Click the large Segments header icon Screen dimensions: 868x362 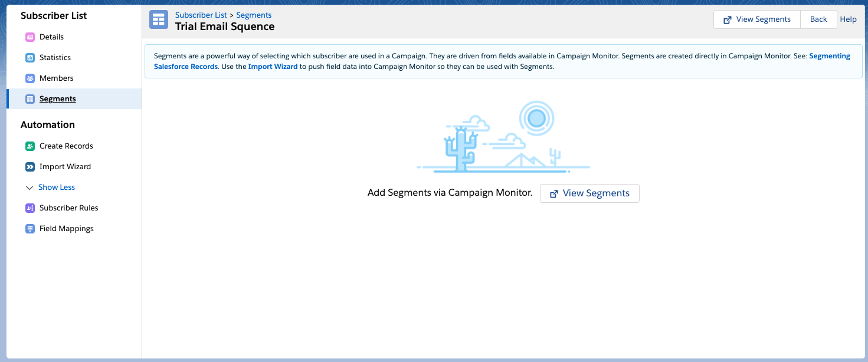point(159,19)
